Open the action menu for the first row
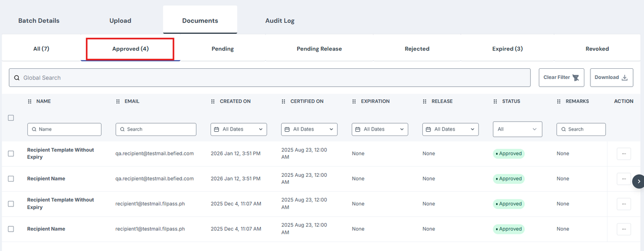The height and width of the screenshot is (251, 644). [624, 154]
